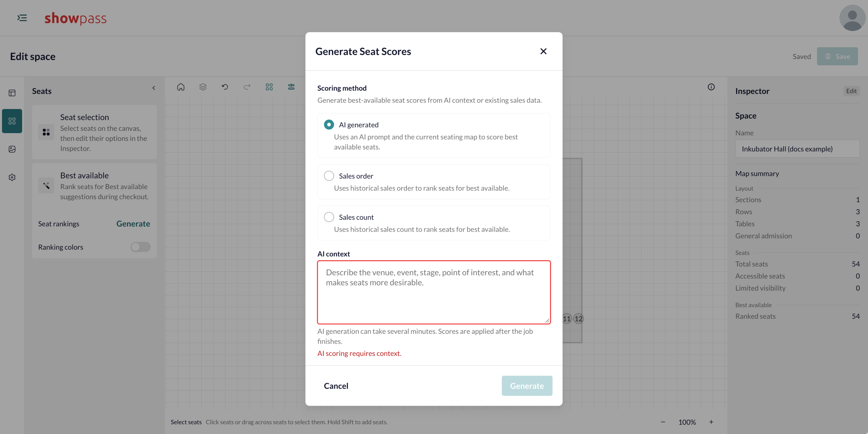
Task: Click the redo toolbar icon
Action: coord(247,87)
